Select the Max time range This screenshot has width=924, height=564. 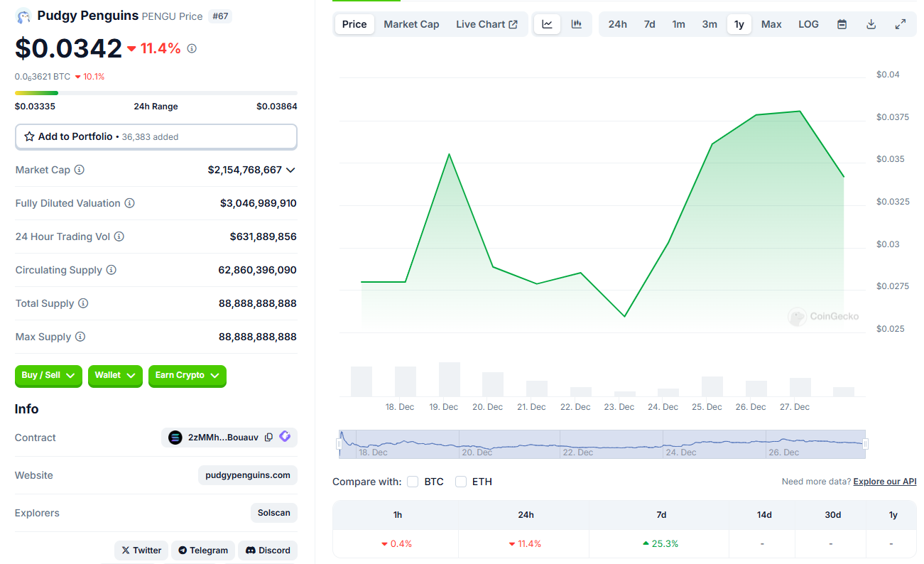point(771,24)
